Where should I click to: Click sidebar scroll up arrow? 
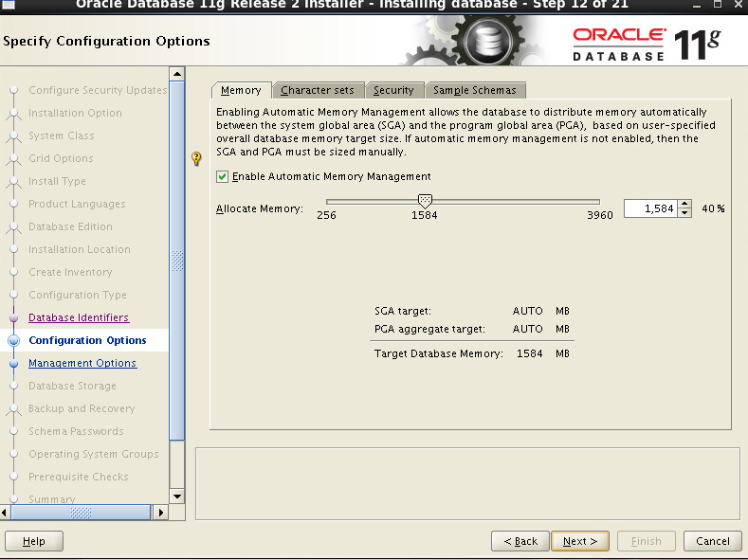coord(177,74)
